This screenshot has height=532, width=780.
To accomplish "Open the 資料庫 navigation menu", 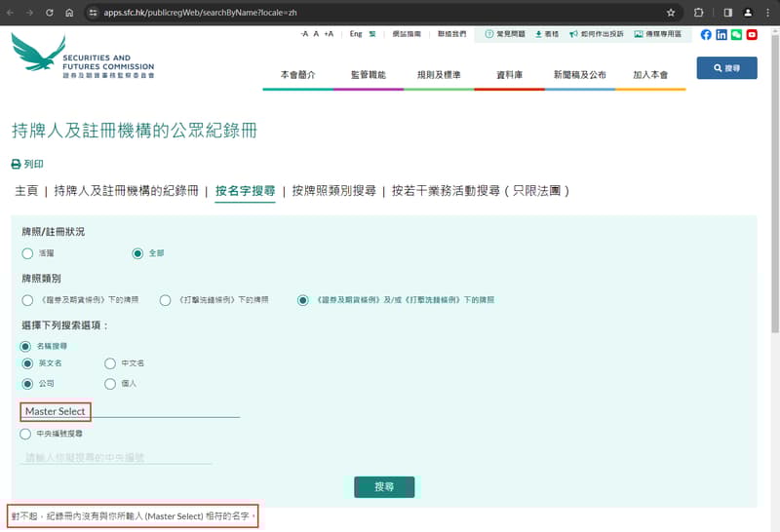I will pos(511,75).
